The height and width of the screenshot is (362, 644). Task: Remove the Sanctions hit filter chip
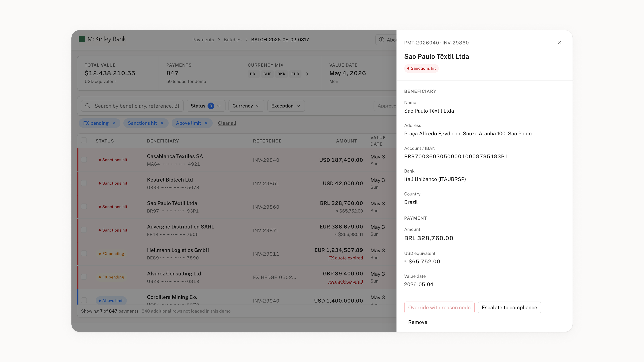click(x=162, y=123)
